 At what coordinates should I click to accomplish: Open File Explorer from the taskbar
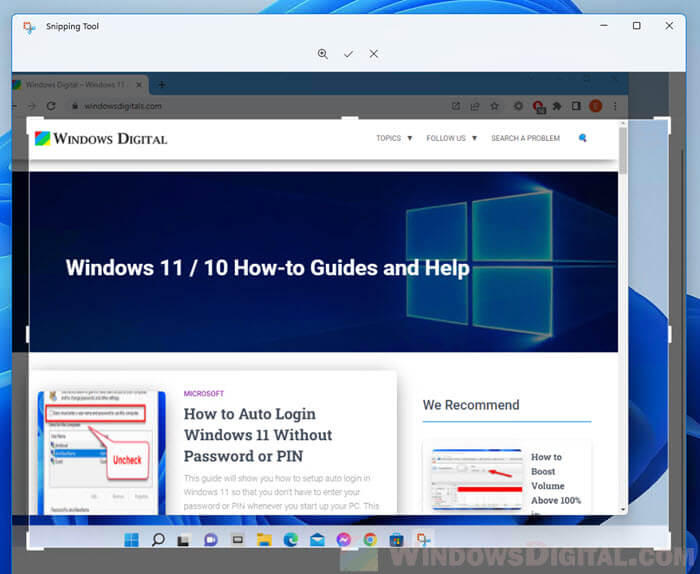pyautogui.click(x=264, y=540)
